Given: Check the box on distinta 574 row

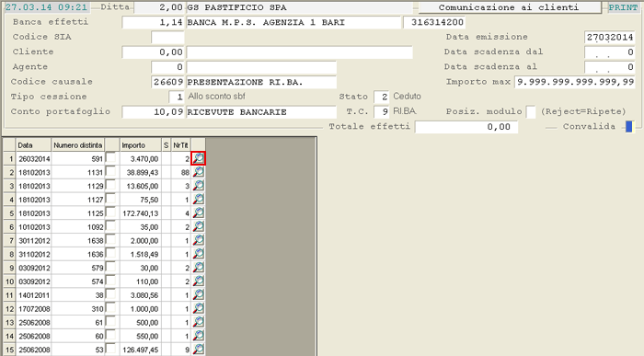Looking at the screenshot, I should pos(110,281).
